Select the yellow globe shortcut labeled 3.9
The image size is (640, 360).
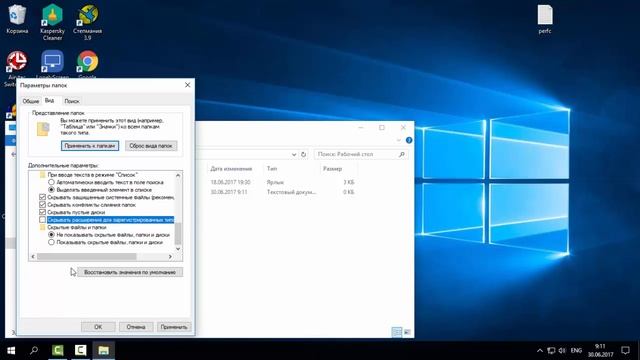[x=87, y=21]
